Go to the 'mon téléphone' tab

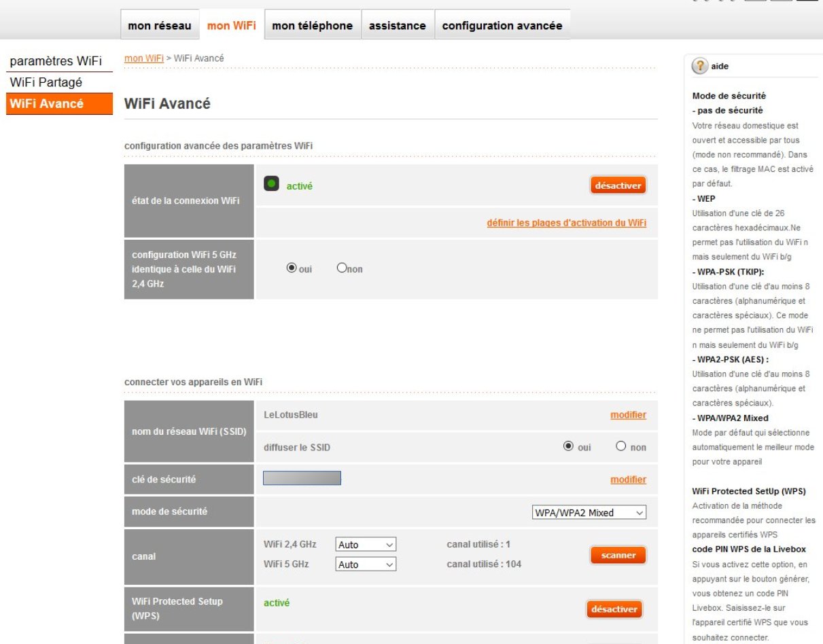pyautogui.click(x=313, y=26)
